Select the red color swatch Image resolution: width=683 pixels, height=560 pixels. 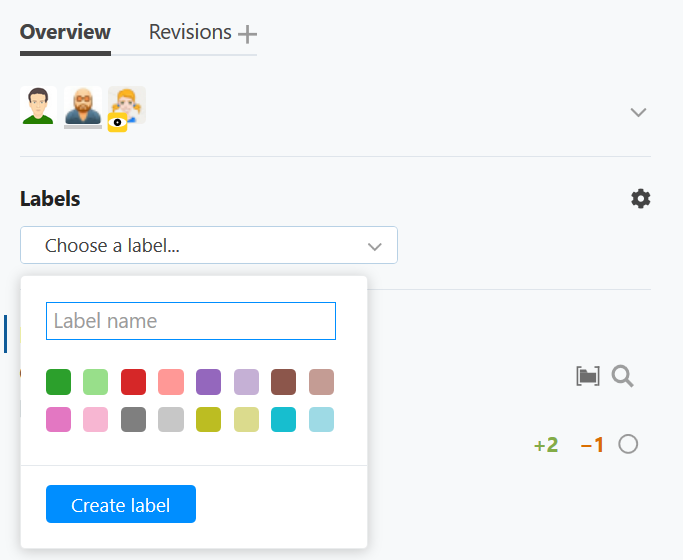tap(133, 382)
